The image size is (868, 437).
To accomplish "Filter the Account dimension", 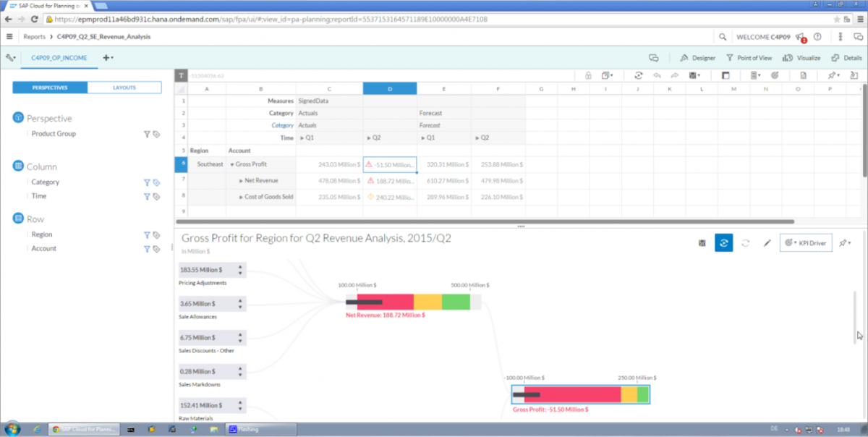I will click(x=146, y=248).
